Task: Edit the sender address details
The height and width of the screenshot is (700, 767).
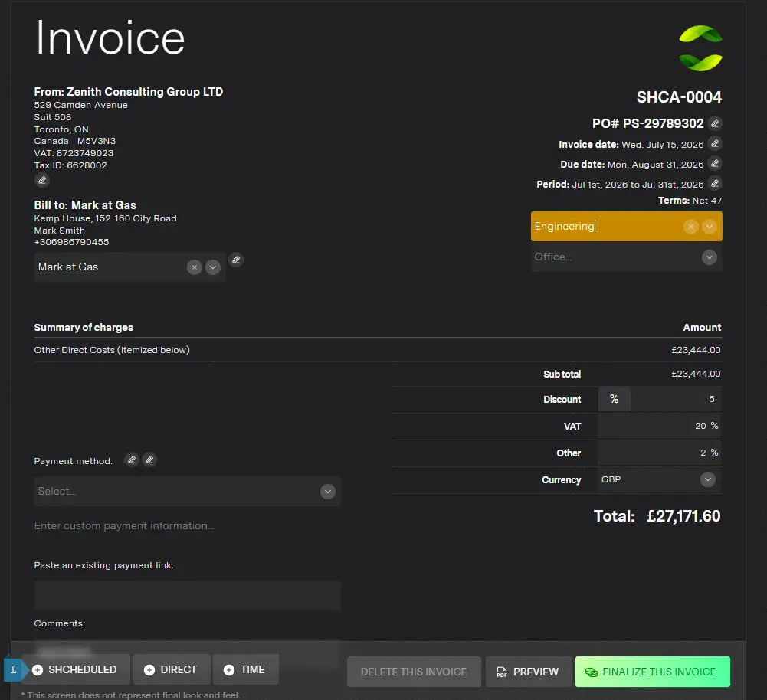Action: [42, 180]
